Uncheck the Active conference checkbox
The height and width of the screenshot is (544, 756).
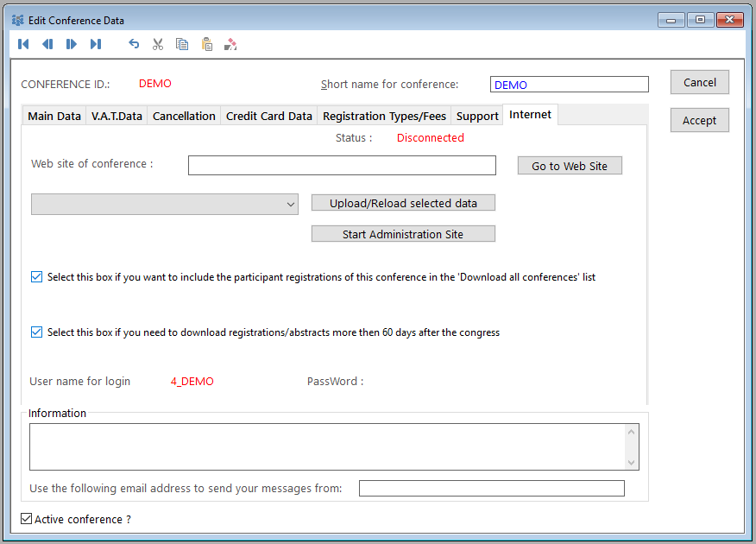pos(27,519)
